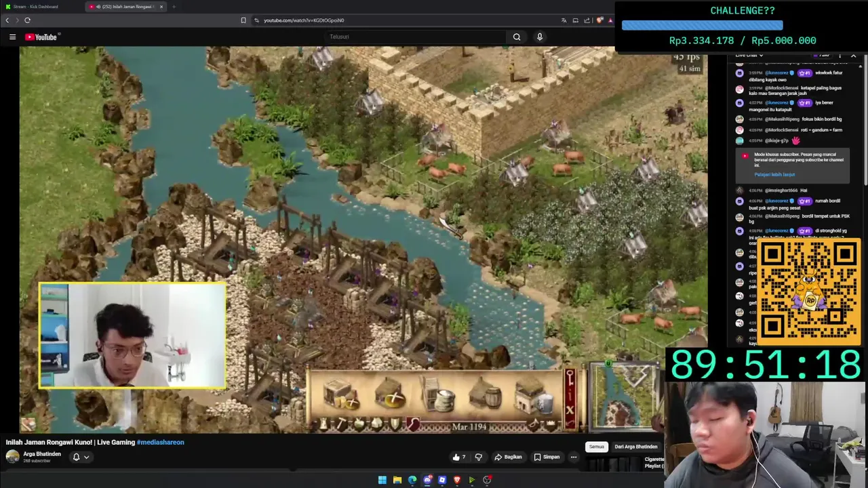Select the inn building with ale mug
This screenshot has width=868, height=488.
pyautogui.click(x=534, y=396)
